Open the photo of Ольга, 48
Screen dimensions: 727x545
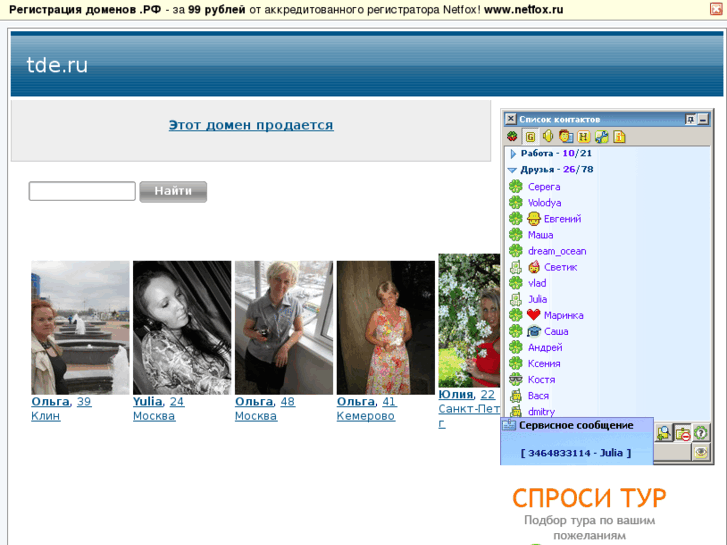click(284, 327)
